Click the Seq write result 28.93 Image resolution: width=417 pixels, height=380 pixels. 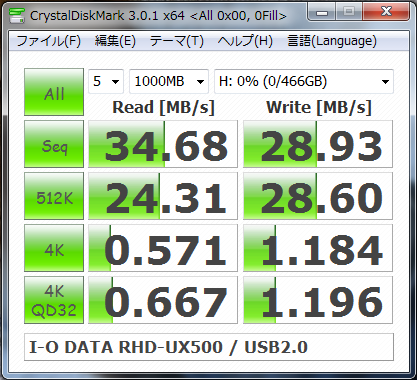point(318,144)
